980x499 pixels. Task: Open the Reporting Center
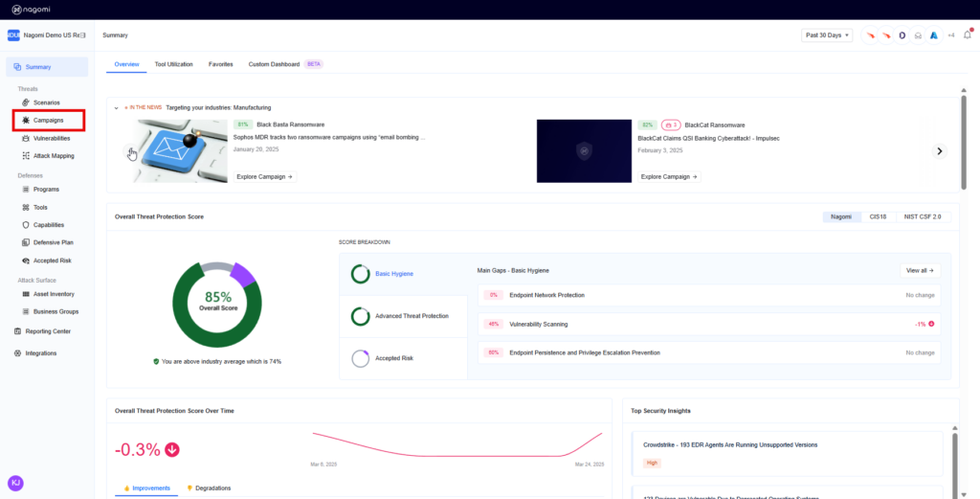(48, 331)
